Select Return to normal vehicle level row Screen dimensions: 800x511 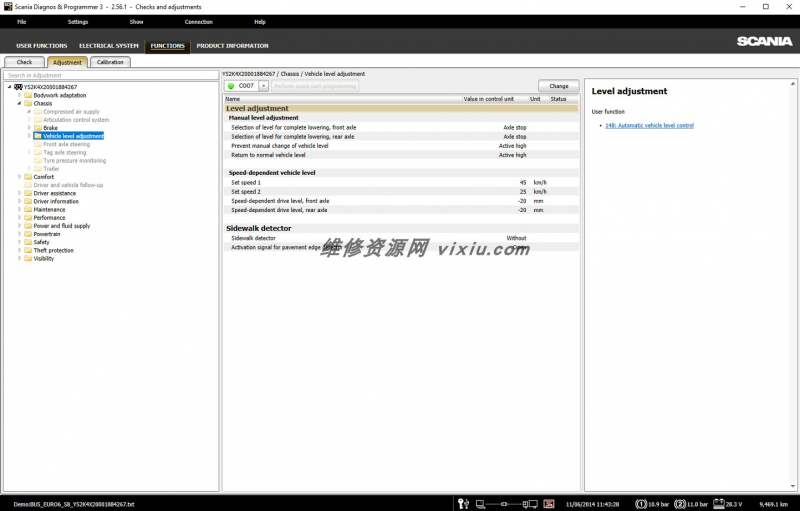pyautogui.click(x=401, y=155)
